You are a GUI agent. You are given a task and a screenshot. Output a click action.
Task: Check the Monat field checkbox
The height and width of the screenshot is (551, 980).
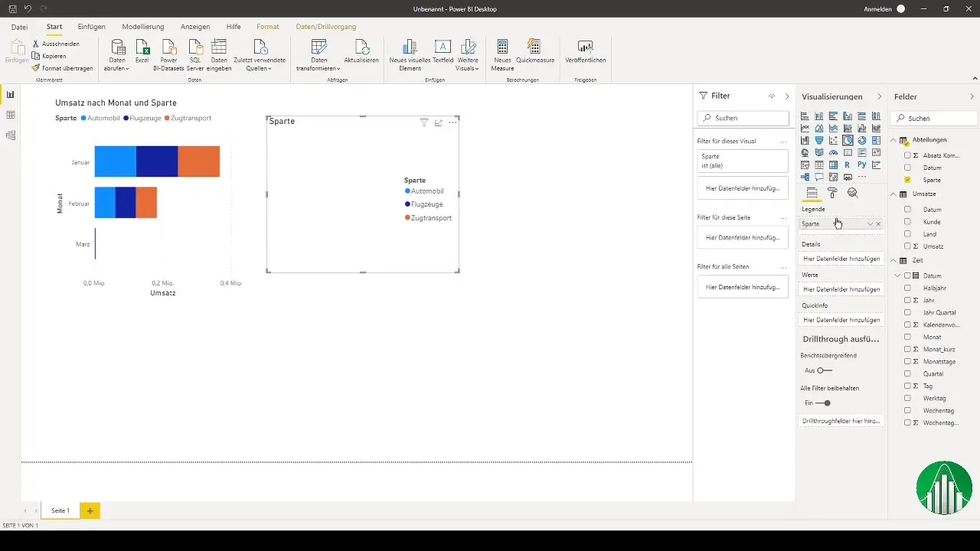coord(907,337)
